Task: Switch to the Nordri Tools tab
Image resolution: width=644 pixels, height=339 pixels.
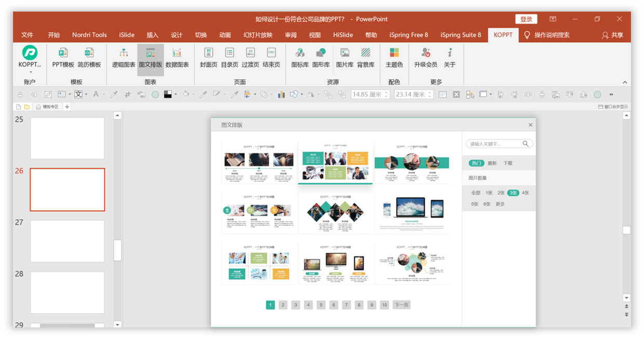Action: [x=89, y=35]
